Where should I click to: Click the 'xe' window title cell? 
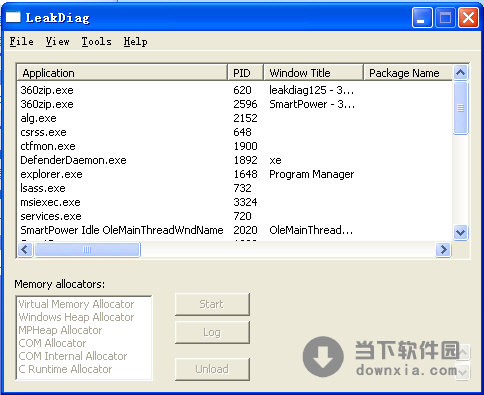tap(275, 160)
